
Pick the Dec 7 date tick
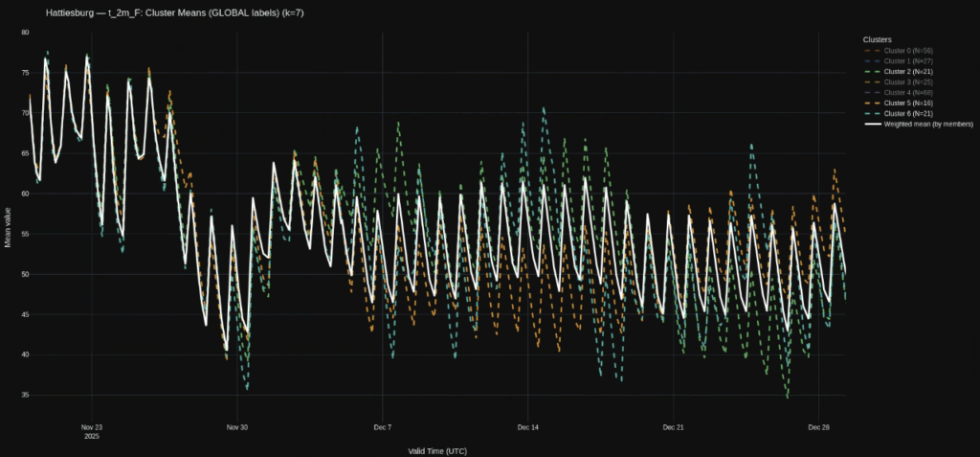pyautogui.click(x=383, y=427)
